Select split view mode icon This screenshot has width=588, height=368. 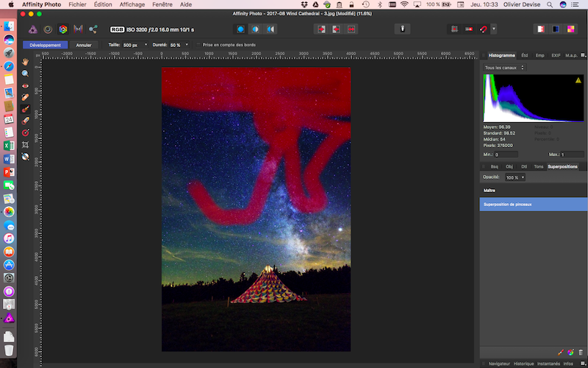click(255, 29)
